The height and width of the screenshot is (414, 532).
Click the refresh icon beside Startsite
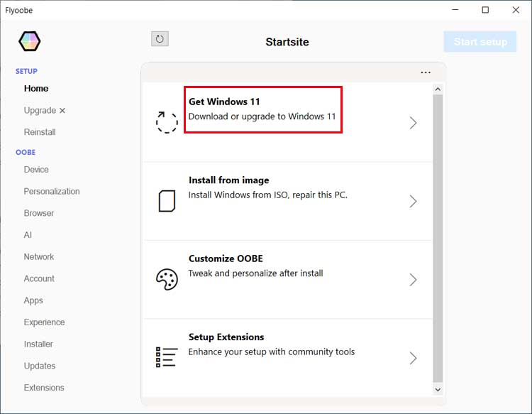(x=160, y=39)
